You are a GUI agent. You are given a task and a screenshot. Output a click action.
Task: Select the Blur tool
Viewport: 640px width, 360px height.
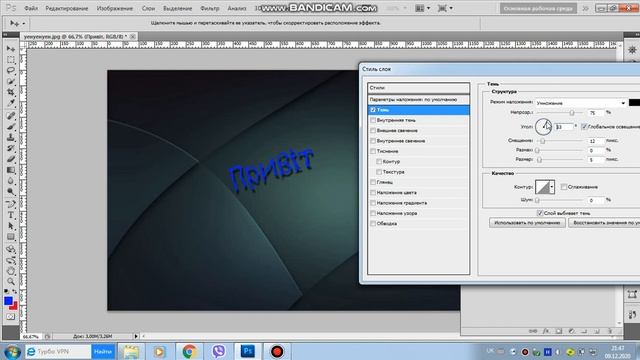click(11, 181)
